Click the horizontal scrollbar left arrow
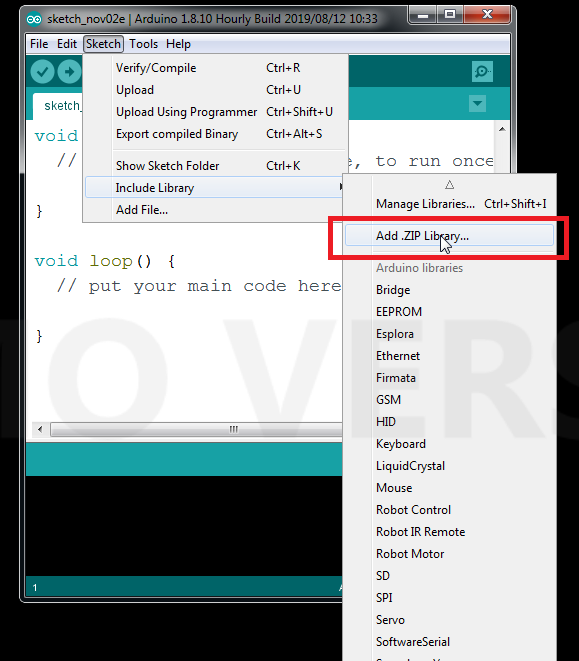The height and width of the screenshot is (661, 579). click(40, 430)
